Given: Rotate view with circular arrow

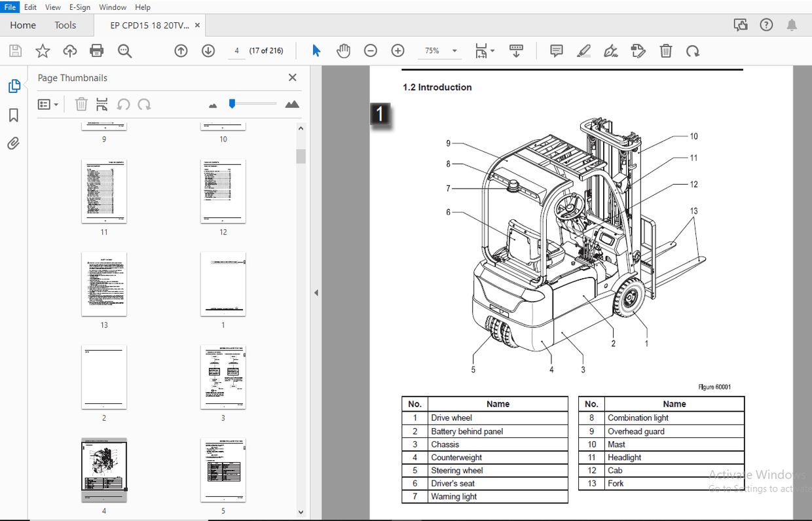Looking at the screenshot, I should pos(693,51).
